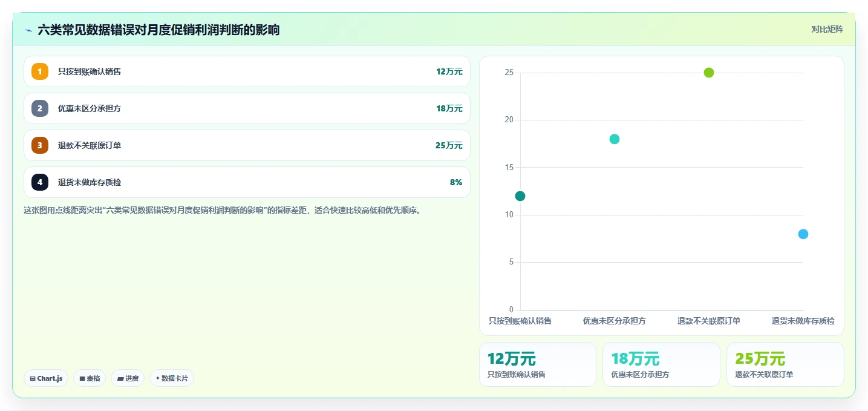Click the 25万元 value in third row
This screenshot has width=868, height=411.
point(449,145)
